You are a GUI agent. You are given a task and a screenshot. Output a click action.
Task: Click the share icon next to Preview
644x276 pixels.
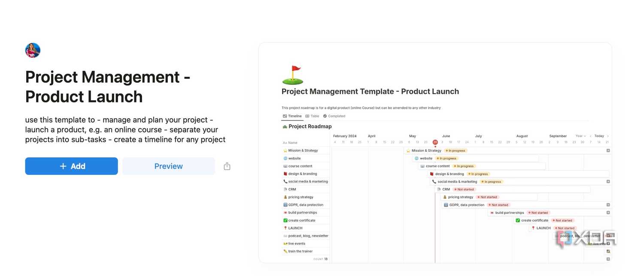(227, 166)
